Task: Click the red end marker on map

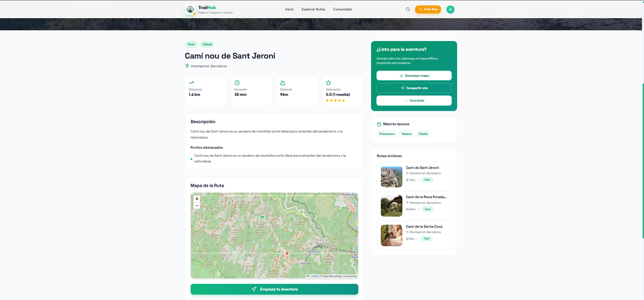Action: point(287,253)
